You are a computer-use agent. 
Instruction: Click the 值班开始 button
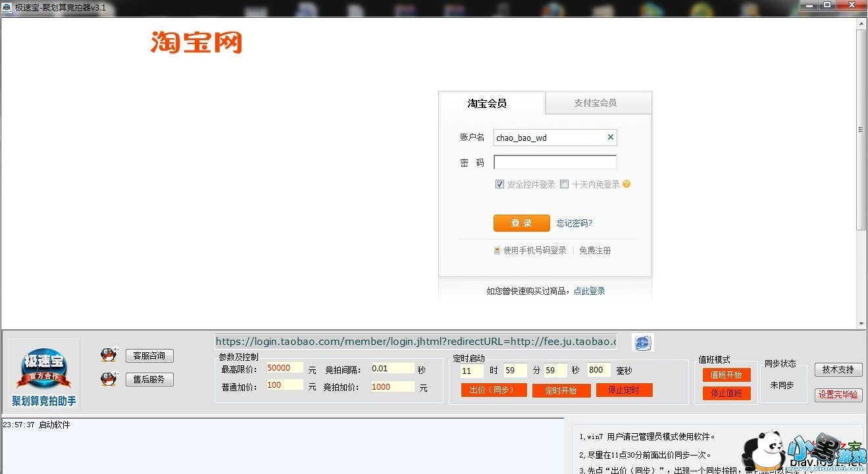[x=727, y=375]
